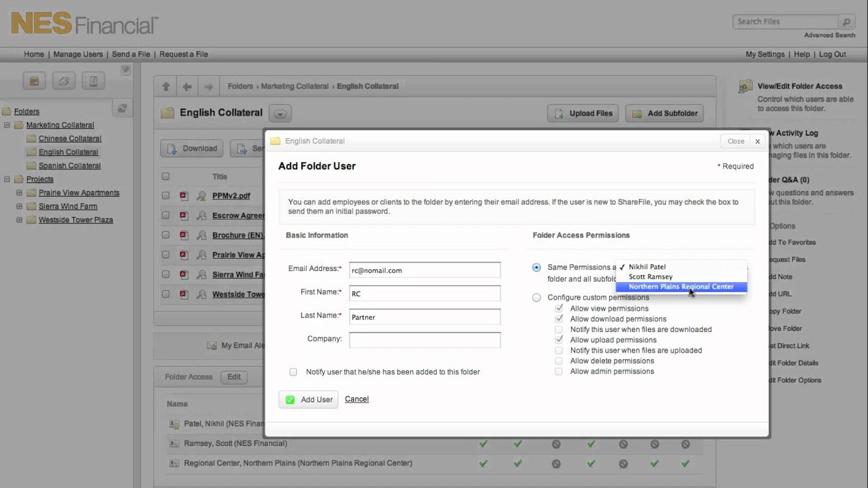Screen dimensions: 868x488
Task: Expand the Westside Tower Plaza node
Action: click(x=19, y=220)
